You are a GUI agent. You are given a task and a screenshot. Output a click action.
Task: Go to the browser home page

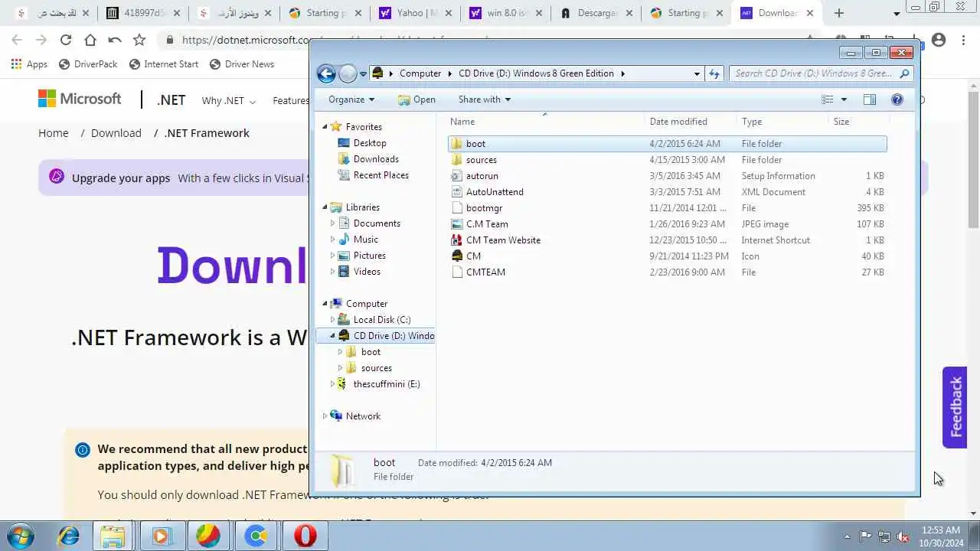pyautogui.click(x=90, y=40)
